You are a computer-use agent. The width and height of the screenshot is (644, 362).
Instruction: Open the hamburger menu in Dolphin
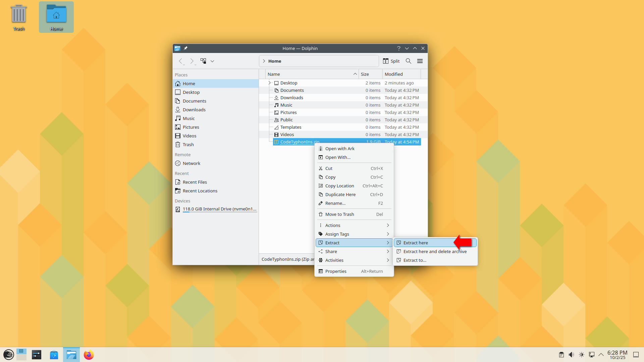pyautogui.click(x=420, y=61)
